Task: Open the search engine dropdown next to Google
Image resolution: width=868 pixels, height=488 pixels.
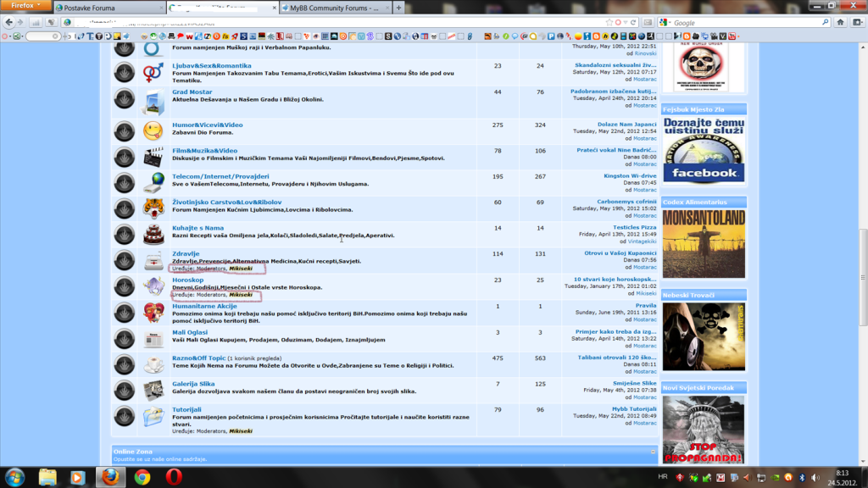Action: point(665,23)
